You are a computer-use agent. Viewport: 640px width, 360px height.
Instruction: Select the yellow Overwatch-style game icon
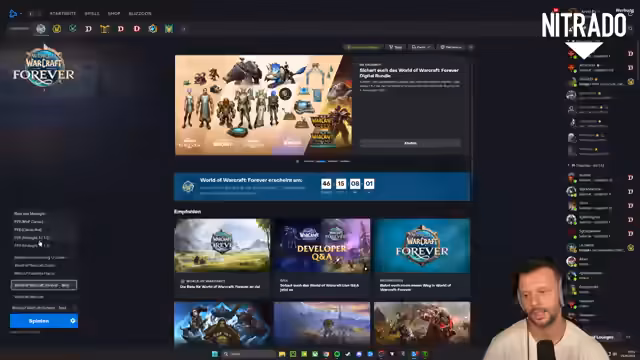pyautogui.click(x=57, y=29)
